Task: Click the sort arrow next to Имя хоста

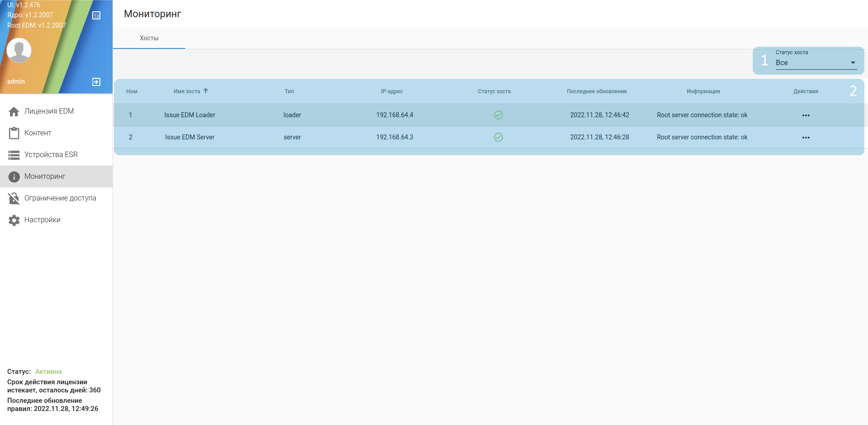Action: tap(206, 91)
